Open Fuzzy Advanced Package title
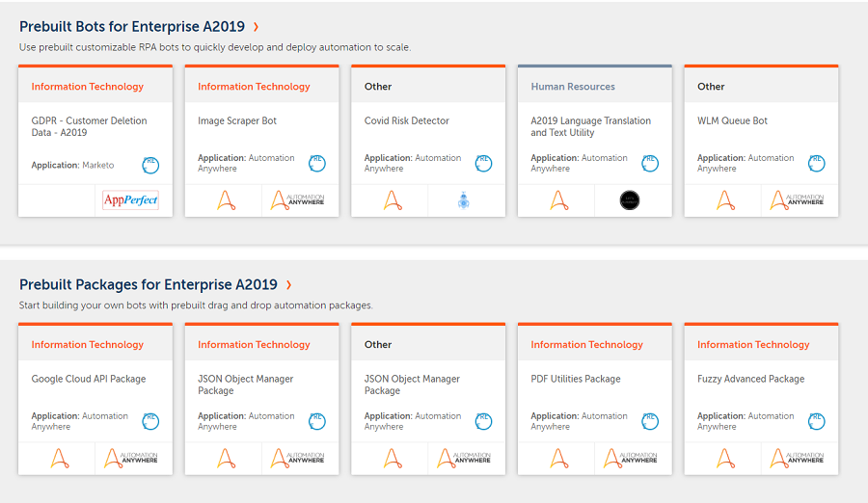 point(750,379)
